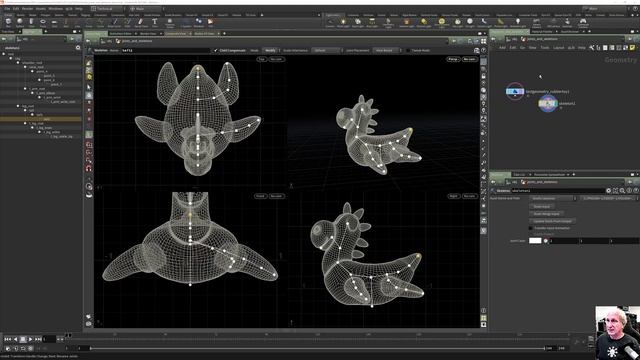Open the parameter pane gear menu
640x360 pixels.
point(609,191)
